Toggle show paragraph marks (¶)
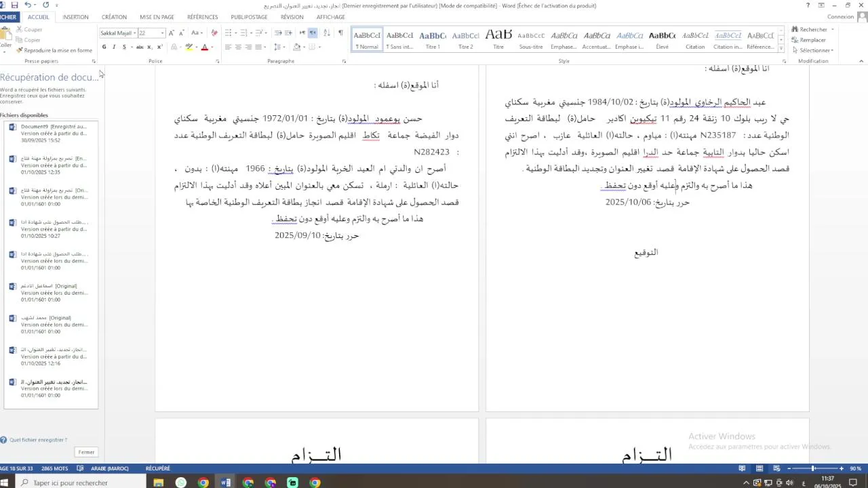Screen dimensions: 868x488 [x=340, y=33]
